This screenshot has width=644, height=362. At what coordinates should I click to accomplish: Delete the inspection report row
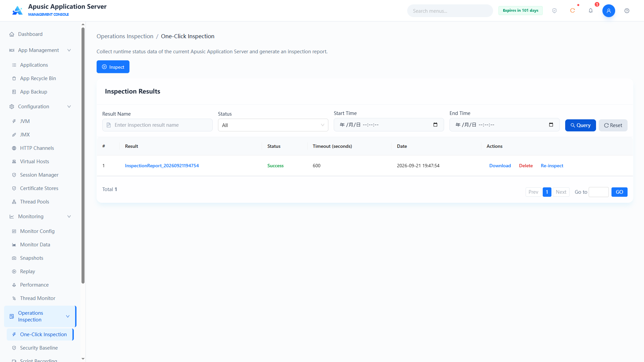(526, 166)
